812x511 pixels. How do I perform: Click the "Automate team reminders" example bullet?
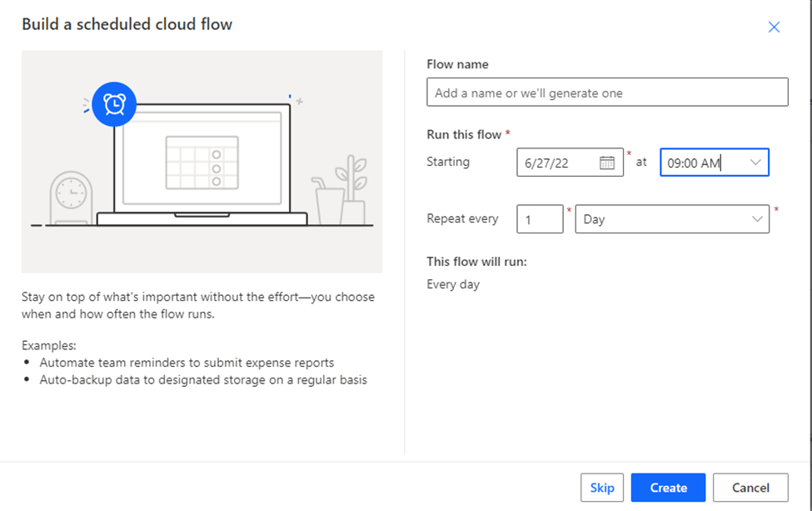[x=187, y=363]
